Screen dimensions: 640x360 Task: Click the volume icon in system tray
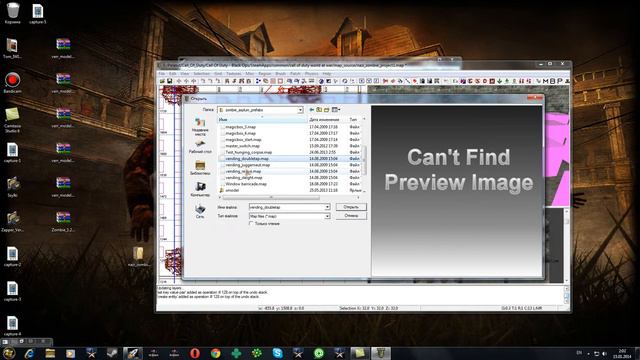coord(604,353)
